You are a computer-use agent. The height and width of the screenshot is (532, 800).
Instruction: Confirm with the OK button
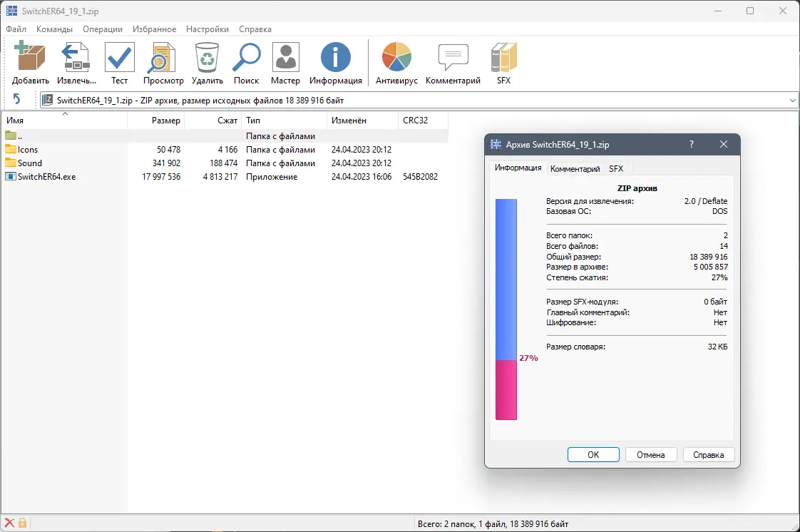pos(593,454)
